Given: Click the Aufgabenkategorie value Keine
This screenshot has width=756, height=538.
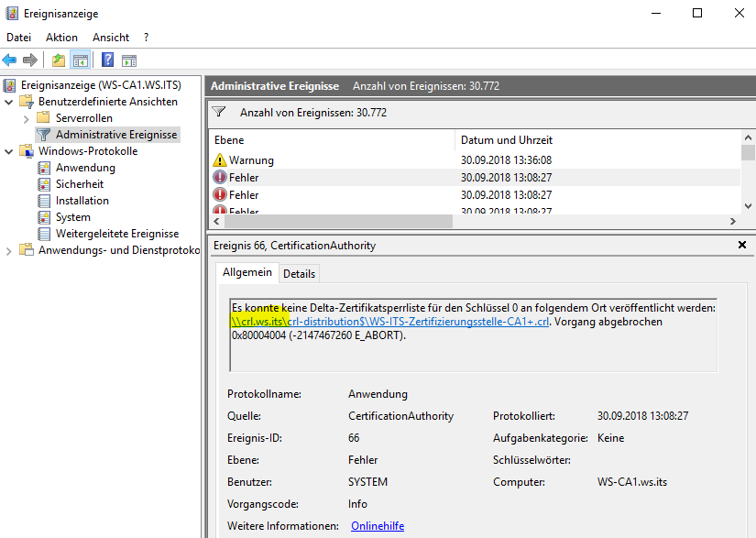Looking at the screenshot, I should [x=610, y=438].
